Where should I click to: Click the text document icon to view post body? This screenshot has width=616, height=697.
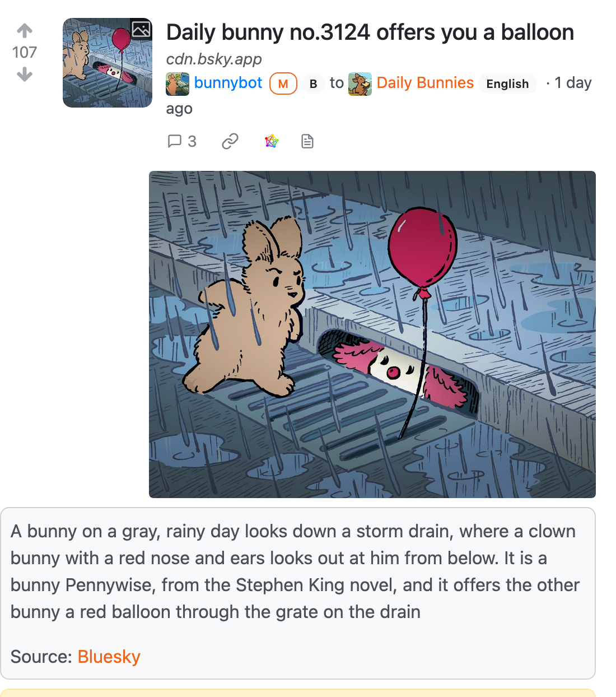pos(307,141)
